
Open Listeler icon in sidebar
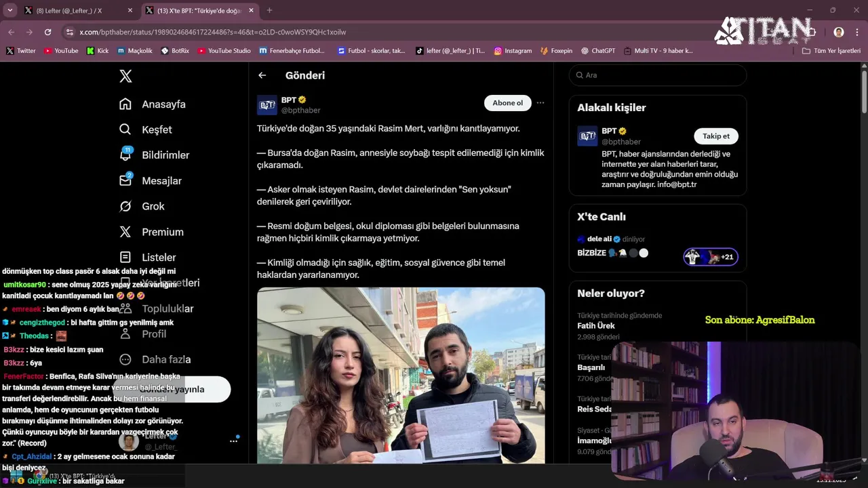pos(125,257)
